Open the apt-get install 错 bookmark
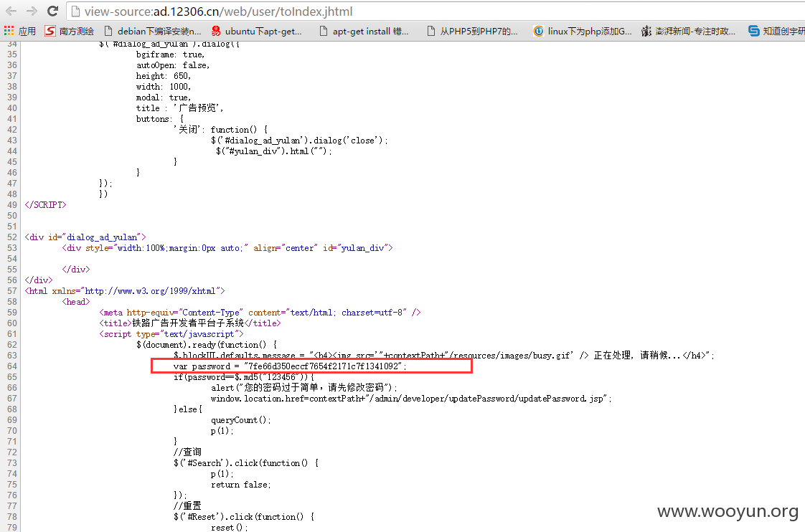Screen dimensions: 805x532 coord(364,32)
